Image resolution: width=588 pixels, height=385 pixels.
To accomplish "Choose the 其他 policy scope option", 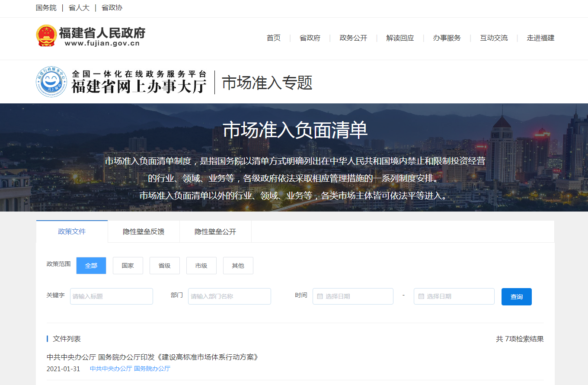I will pos(238,266).
